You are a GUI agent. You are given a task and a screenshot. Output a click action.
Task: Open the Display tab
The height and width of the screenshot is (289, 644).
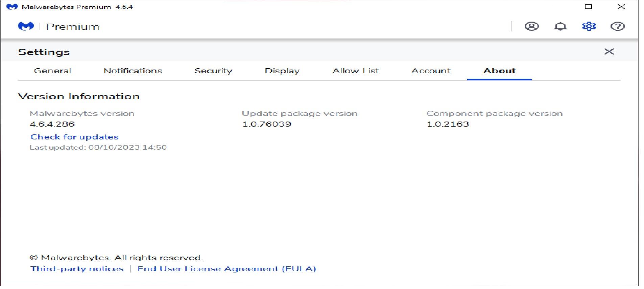(282, 71)
